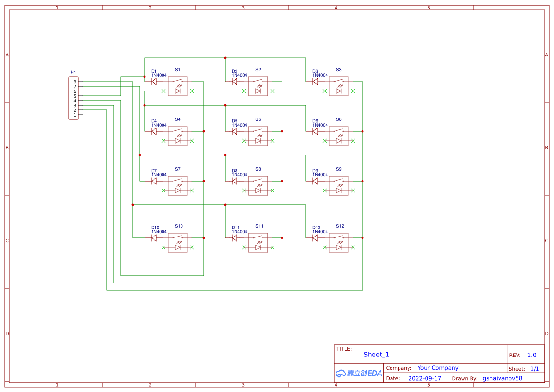Select the S12 switch component
This screenshot has height=392, width=554.
(x=339, y=243)
